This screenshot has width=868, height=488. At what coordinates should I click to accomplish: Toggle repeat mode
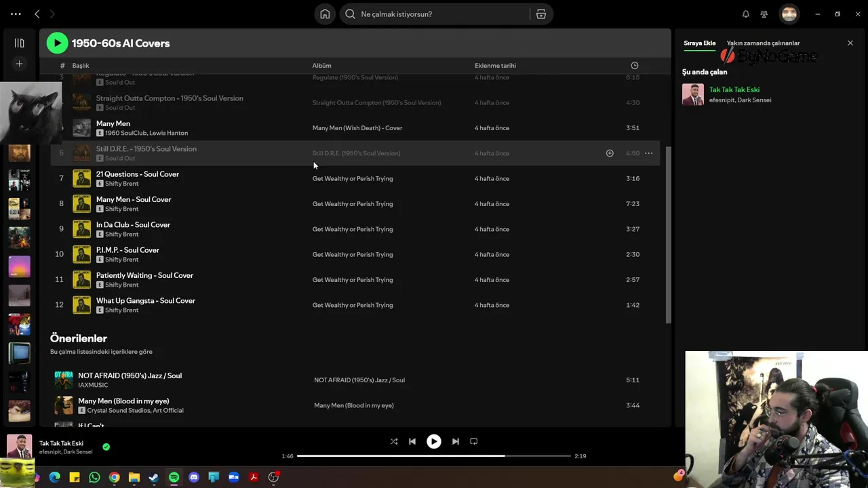[474, 441]
